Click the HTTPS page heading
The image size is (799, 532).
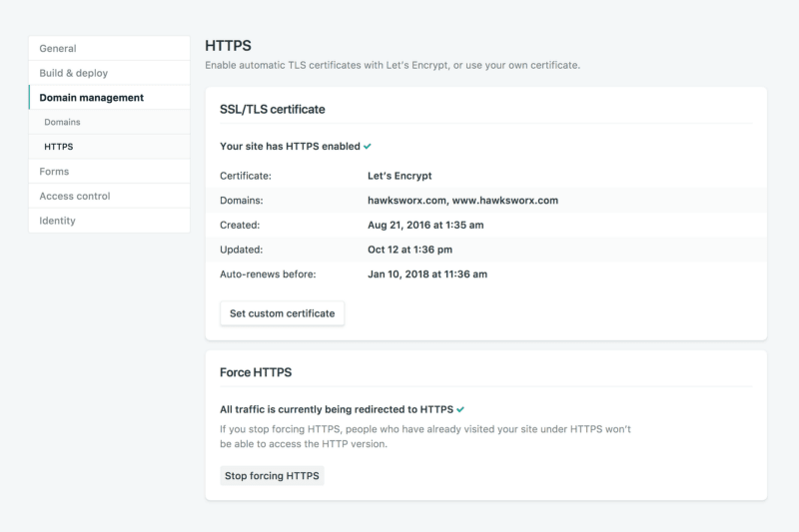coord(229,46)
